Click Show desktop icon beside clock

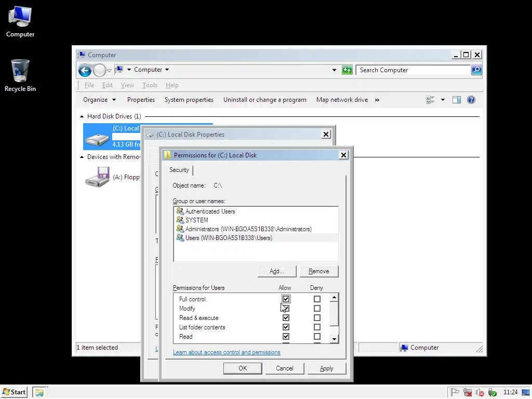(526, 393)
